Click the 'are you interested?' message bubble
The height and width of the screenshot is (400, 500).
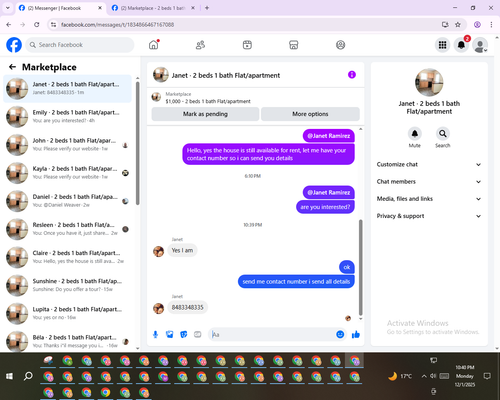tap(325, 207)
